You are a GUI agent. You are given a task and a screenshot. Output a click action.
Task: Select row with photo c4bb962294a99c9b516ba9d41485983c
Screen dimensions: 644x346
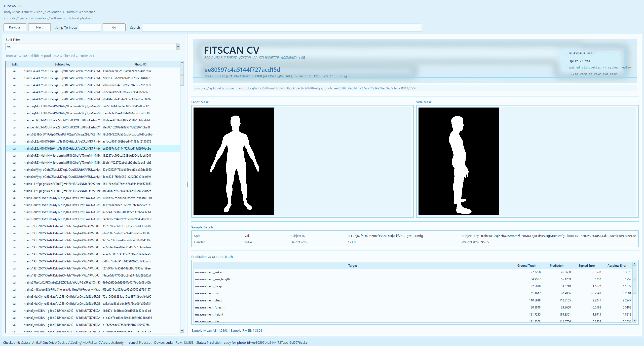point(93,219)
